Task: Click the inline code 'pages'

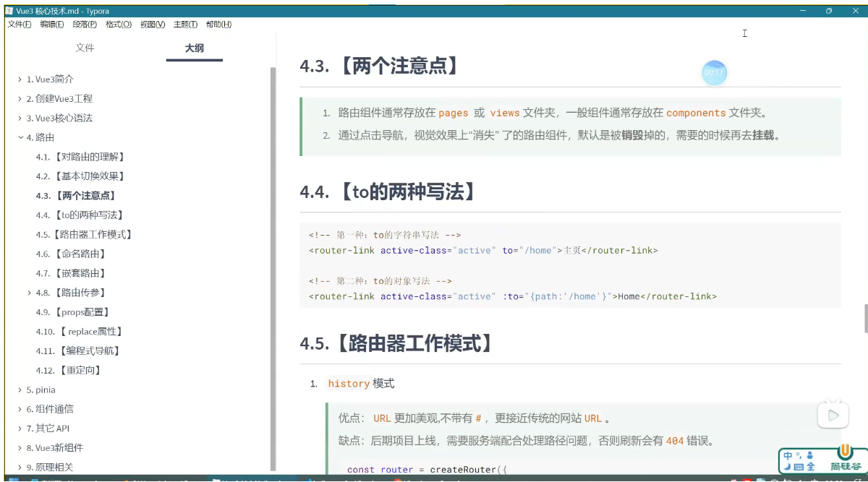Action: pos(454,113)
